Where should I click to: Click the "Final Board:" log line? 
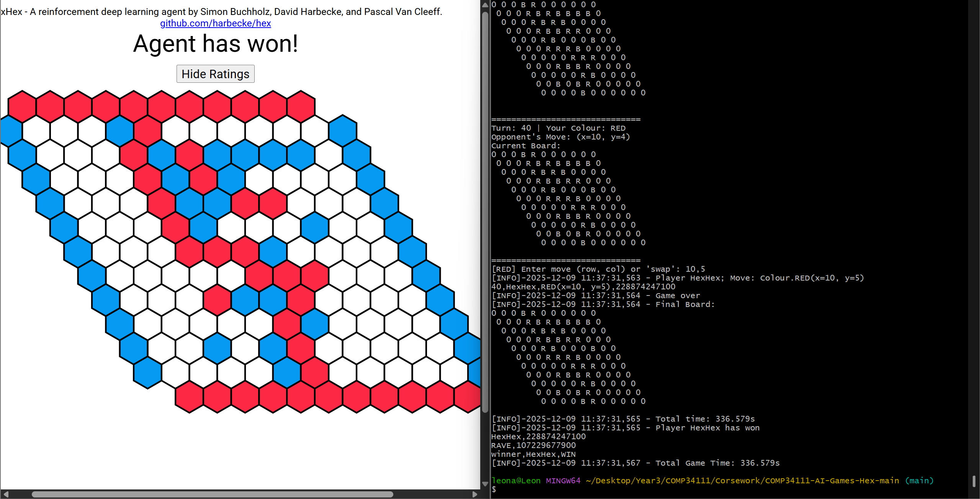click(603, 304)
